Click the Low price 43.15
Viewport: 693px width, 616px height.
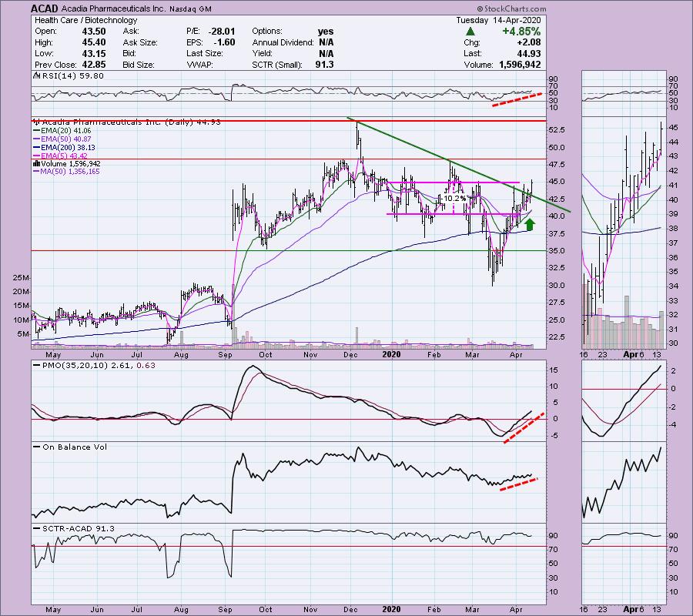[94, 53]
